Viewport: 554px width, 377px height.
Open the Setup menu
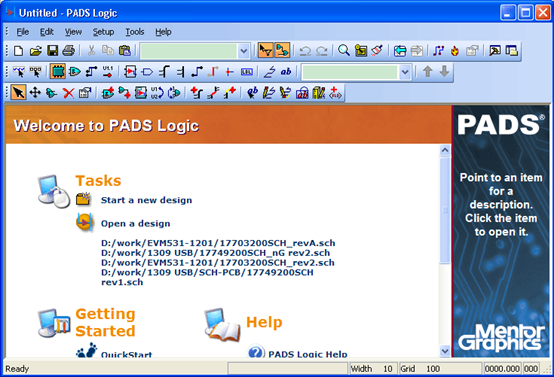(103, 32)
